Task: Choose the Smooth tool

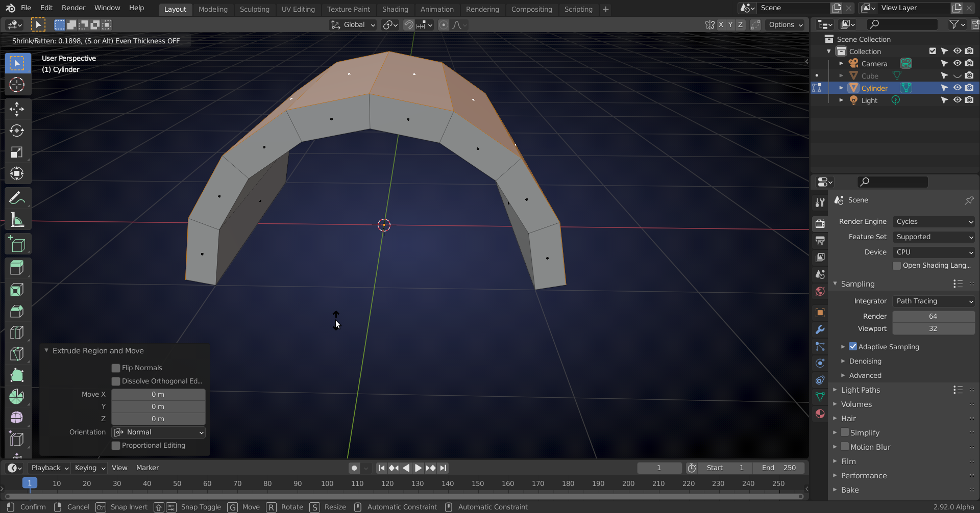Action: point(17,418)
